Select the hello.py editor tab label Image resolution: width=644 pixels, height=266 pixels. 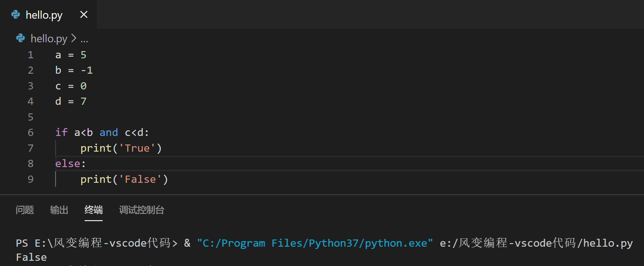[x=44, y=15]
